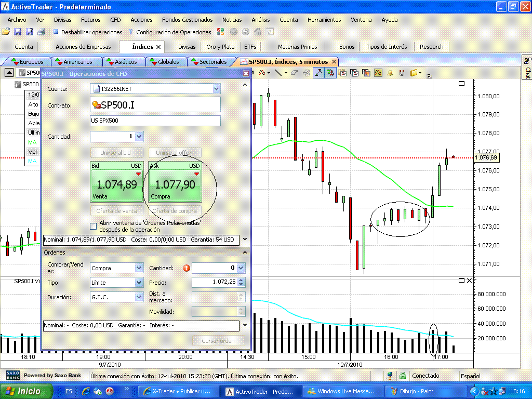Click the US SPX500 description field
Image resolution: width=532 pixels, height=399 pixels.
155,121
